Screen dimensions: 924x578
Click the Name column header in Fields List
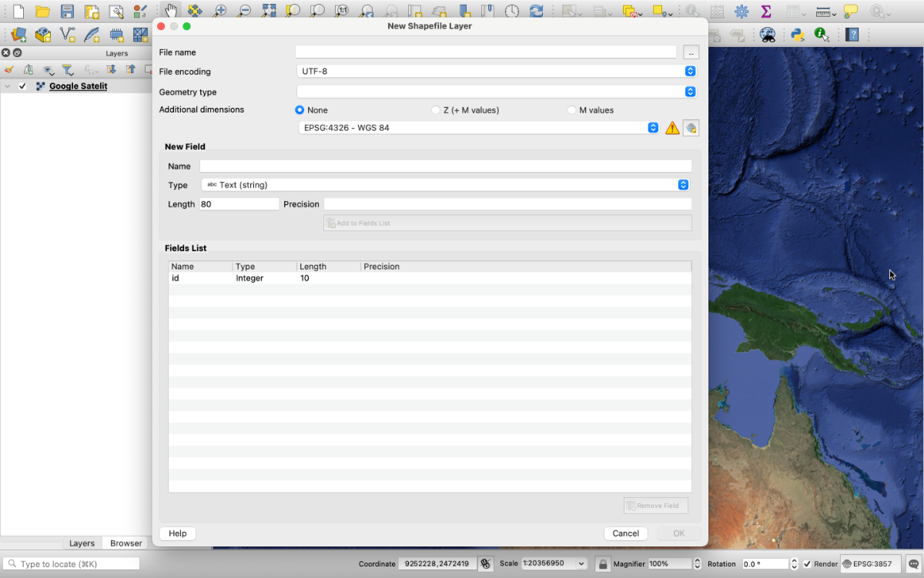[200, 267]
